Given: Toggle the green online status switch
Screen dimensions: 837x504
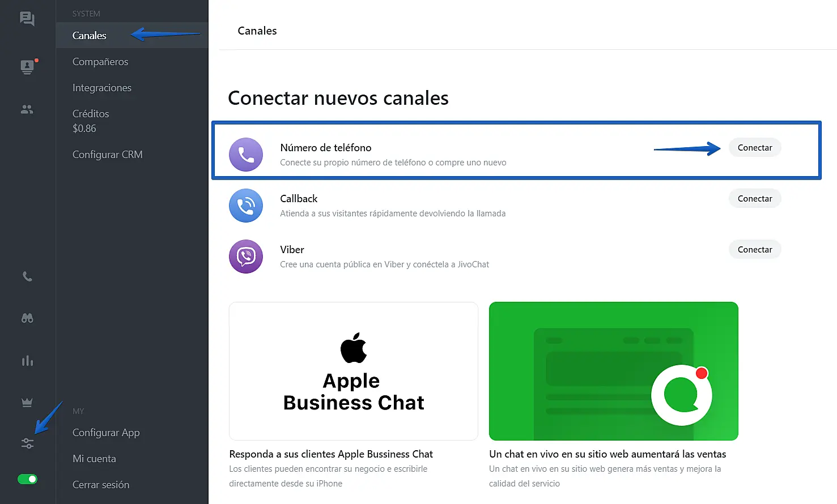Looking at the screenshot, I should click(x=27, y=479).
